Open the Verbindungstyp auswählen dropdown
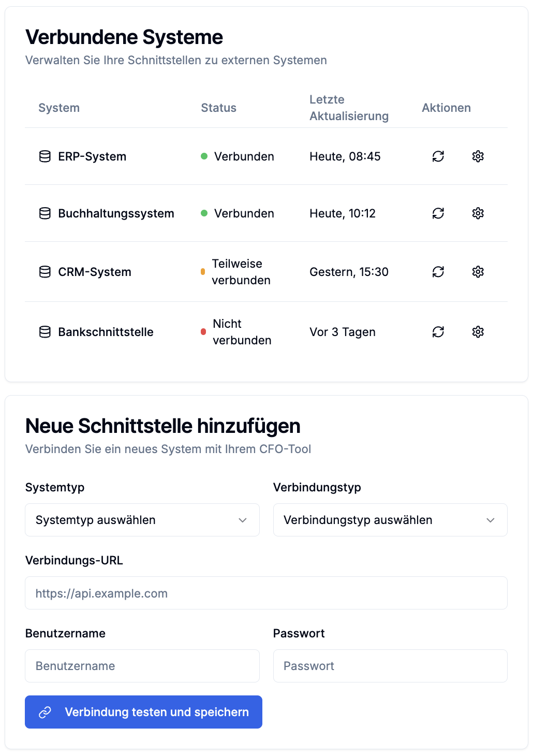533x756 pixels. click(390, 520)
